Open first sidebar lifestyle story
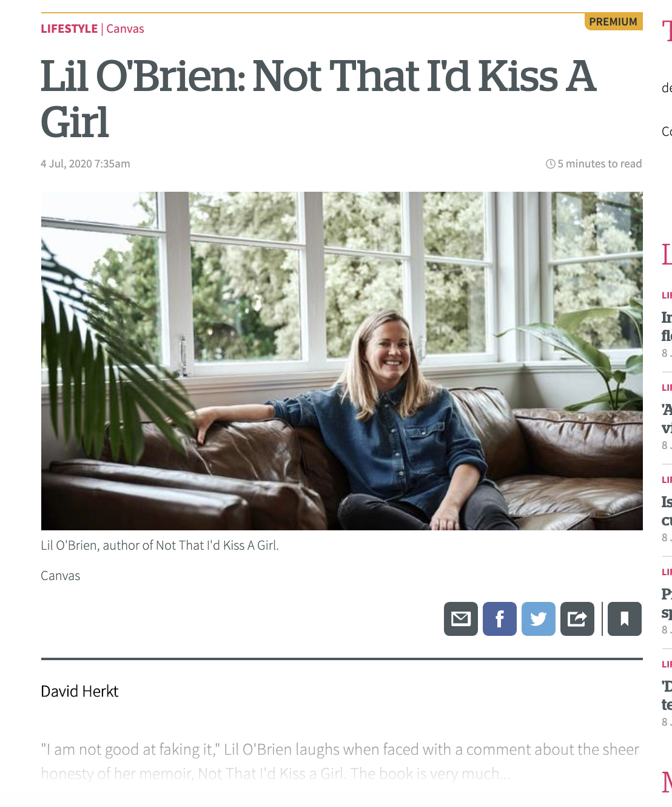Screen dimensions: 672x807 pyautogui.click(x=667, y=326)
